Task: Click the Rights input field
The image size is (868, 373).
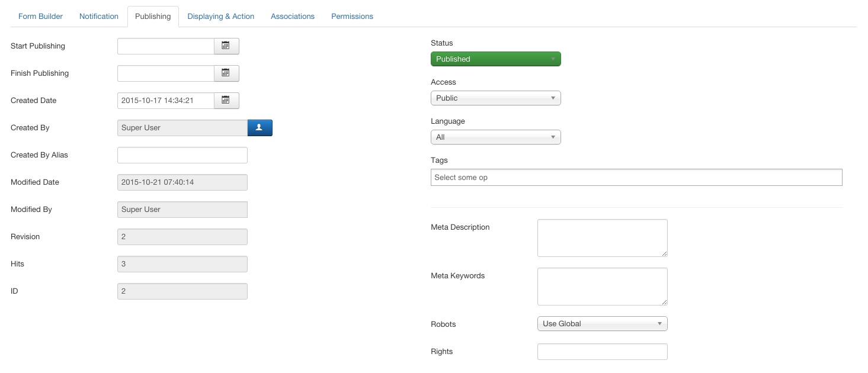Action: [x=603, y=352]
